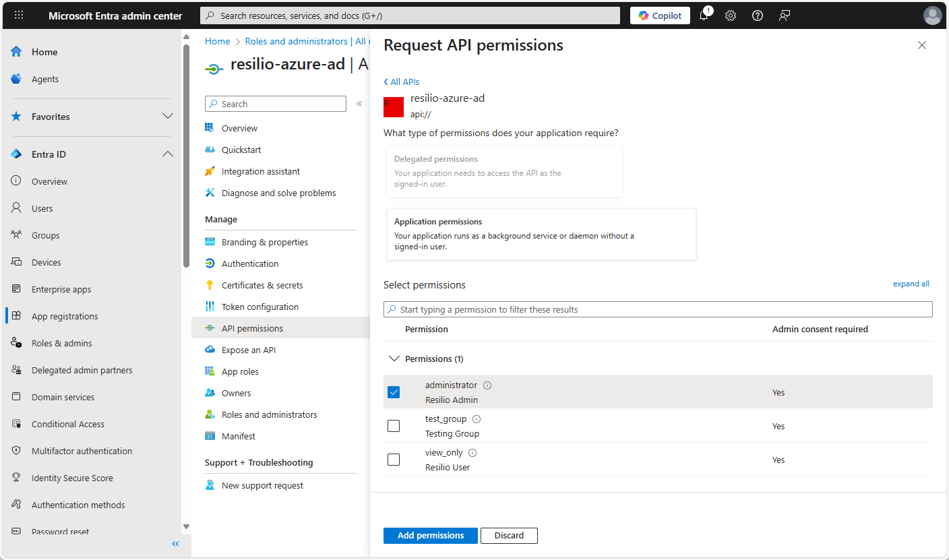The width and height of the screenshot is (949, 560).
Task: Check the view_only permission
Action: tap(394, 459)
